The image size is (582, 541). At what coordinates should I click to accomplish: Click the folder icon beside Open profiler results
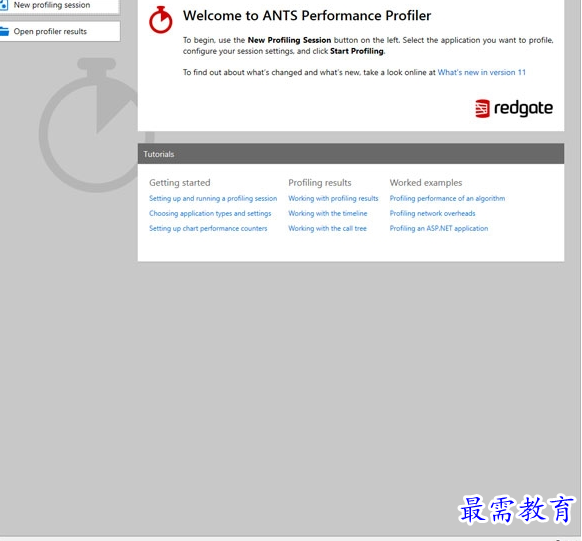coord(4,31)
